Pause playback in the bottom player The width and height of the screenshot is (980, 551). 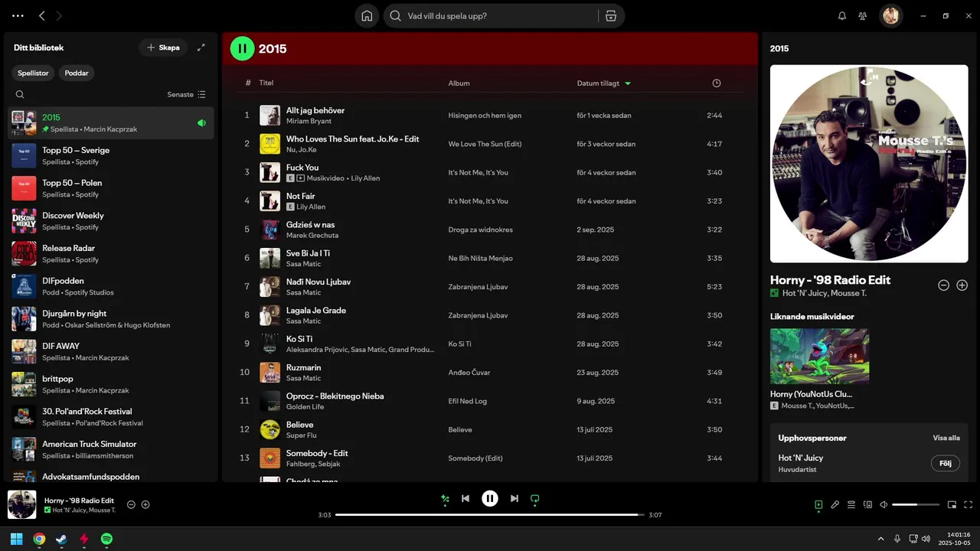point(490,498)
